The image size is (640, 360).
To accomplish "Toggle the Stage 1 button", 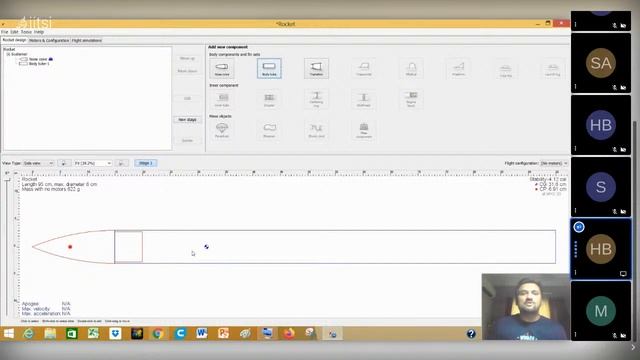I will pyautogui.click(x=146, y=163).
